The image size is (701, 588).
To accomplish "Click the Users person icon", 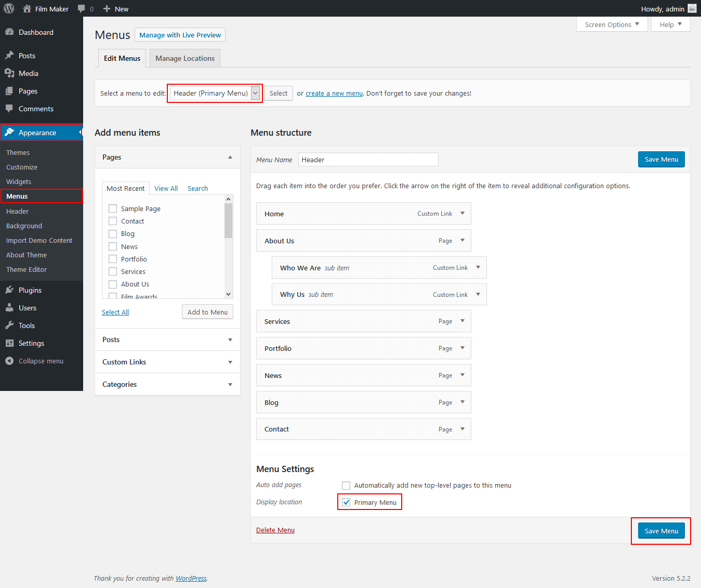I will (x=9, y=308).
